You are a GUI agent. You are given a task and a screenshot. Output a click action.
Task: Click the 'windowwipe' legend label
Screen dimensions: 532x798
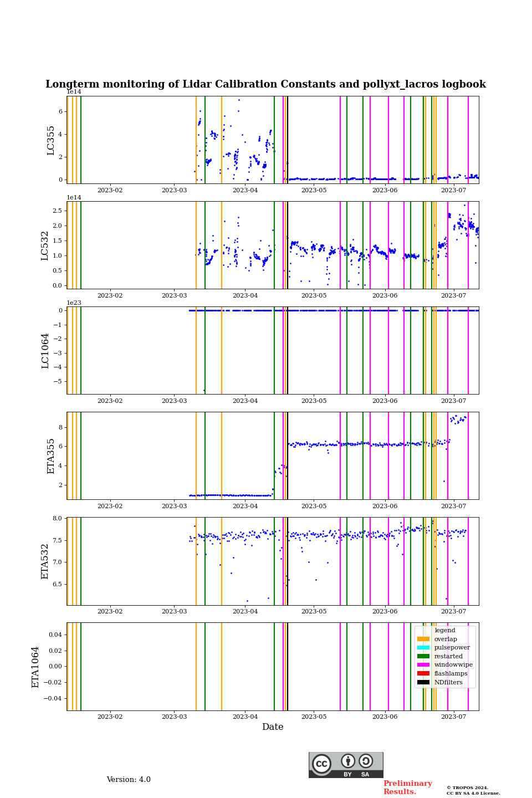(x=453, y=665)
